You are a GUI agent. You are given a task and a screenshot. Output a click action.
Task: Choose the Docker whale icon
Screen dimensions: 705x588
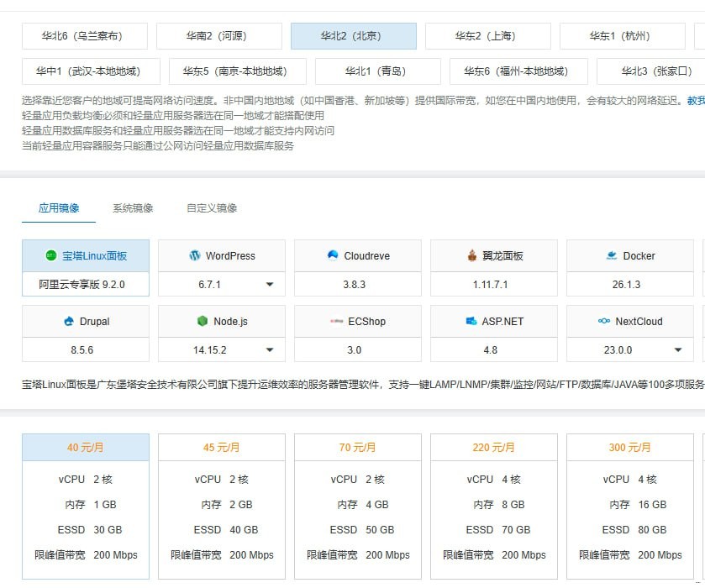click(612, 255)
